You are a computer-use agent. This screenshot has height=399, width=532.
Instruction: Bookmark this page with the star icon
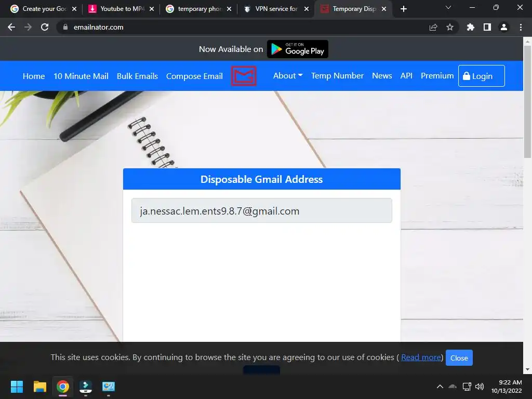[450, 27]
